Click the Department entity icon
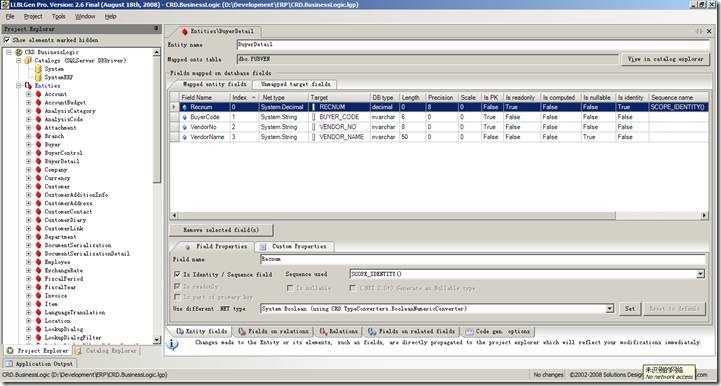 (x=39, y=237)
